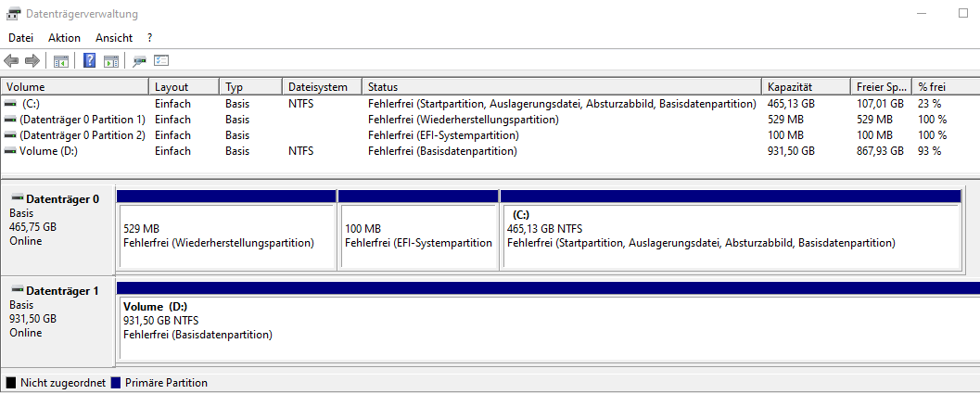The height and width of the screenshot is (394, 980).
Task: Click the Back arrow toolbar icon
Action: pyautogui.click(x=11, y=60)
